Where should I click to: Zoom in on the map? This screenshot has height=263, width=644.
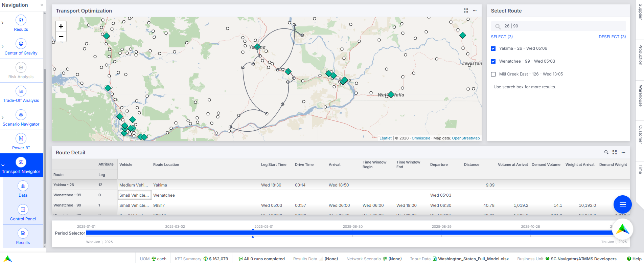click(61, 26)
